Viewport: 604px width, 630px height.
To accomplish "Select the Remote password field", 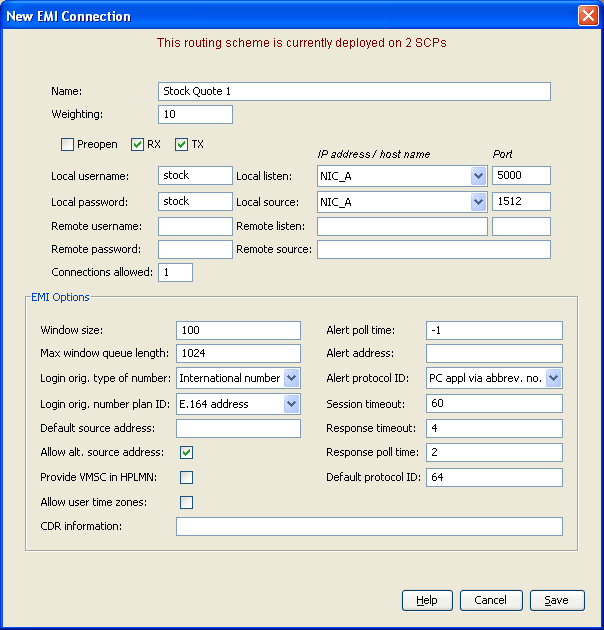I will click(195, 250).
